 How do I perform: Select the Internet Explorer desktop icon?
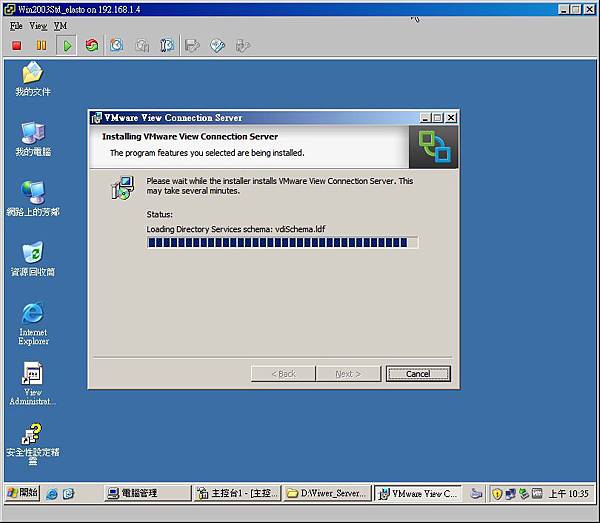(33, 324)
